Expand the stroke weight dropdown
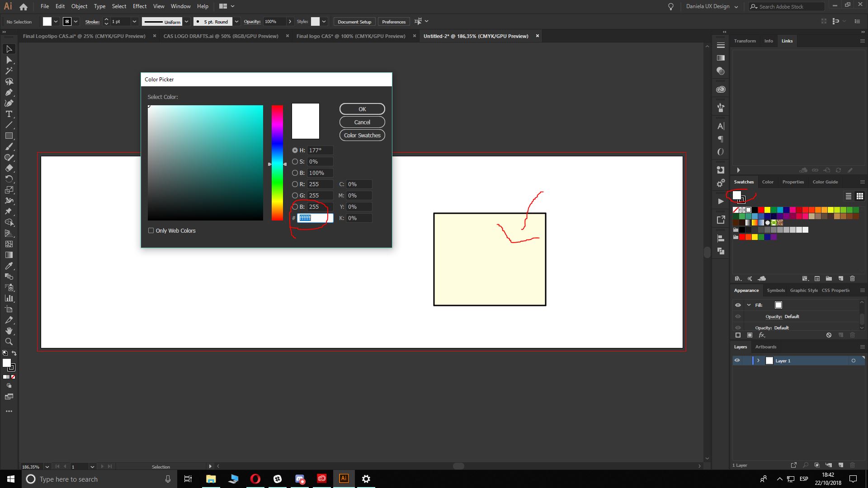Viewport: 868px width, 488px height. click(x=133, y=21)
